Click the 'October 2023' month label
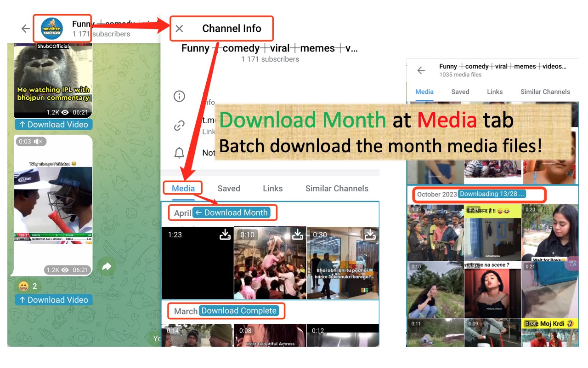Viewport: 588px width, 368px height. (437, 194)
